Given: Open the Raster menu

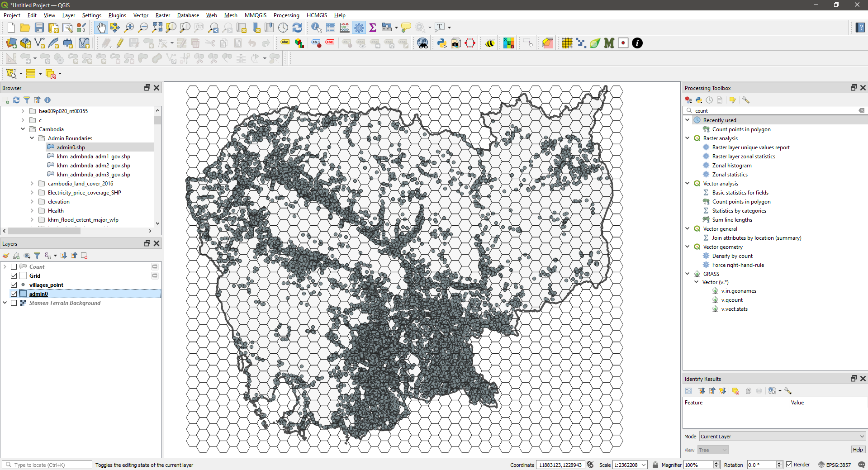Looking at the screenshot, I should [163, 15].
